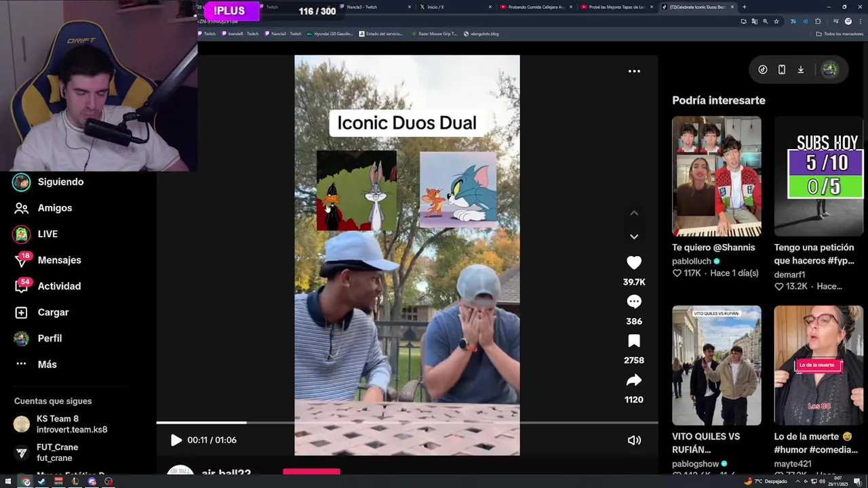The image size is (868, 488).
Task: Click the download app icon
Action: click(801, 70)
